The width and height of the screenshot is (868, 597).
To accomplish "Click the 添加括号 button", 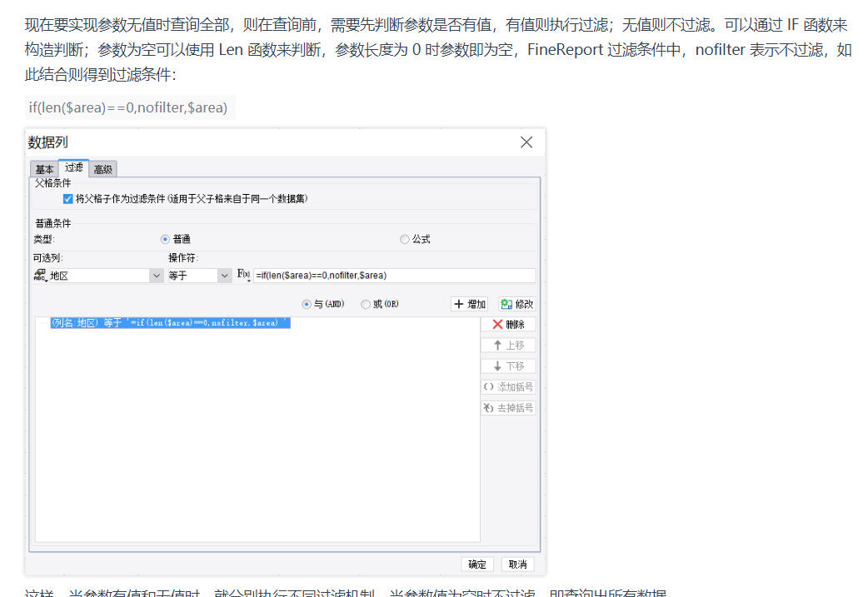I will pos(508,386).
